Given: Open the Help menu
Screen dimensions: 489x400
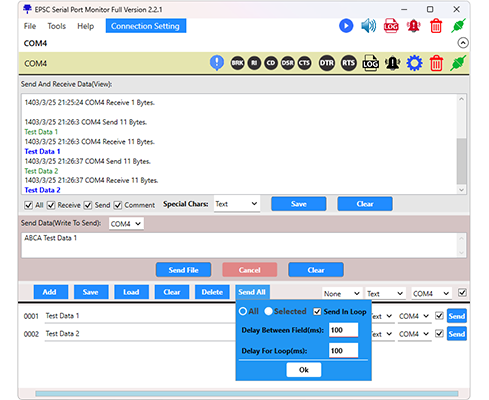Looking at the screenshot, I should (x=85, y=26).
